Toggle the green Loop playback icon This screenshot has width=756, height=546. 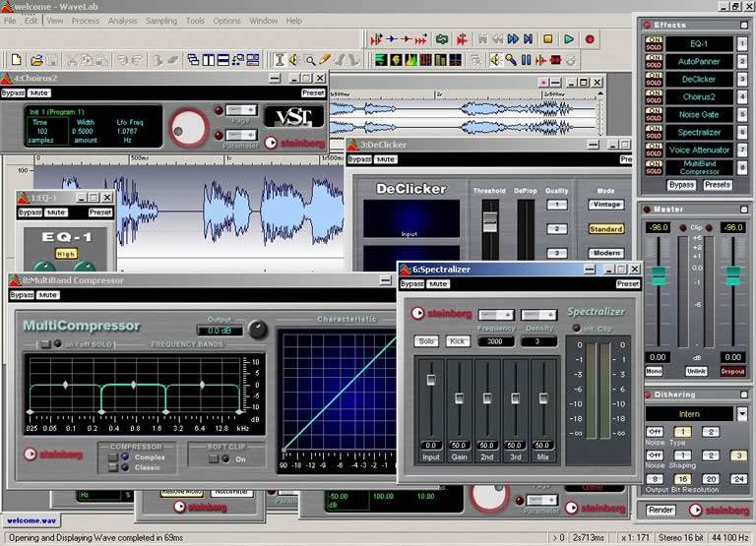point(442,39)
